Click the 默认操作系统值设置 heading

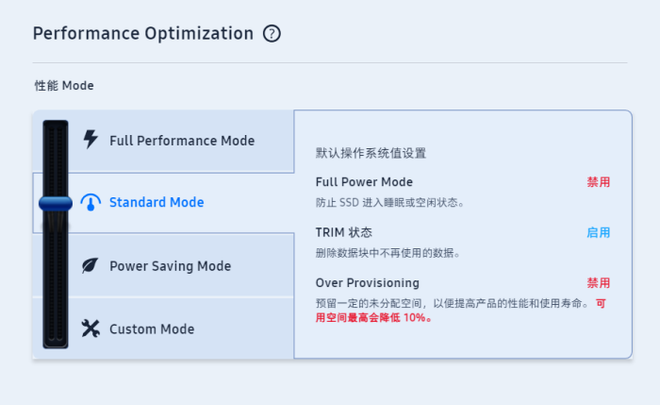pyautogui.click(x=371, y=154)
